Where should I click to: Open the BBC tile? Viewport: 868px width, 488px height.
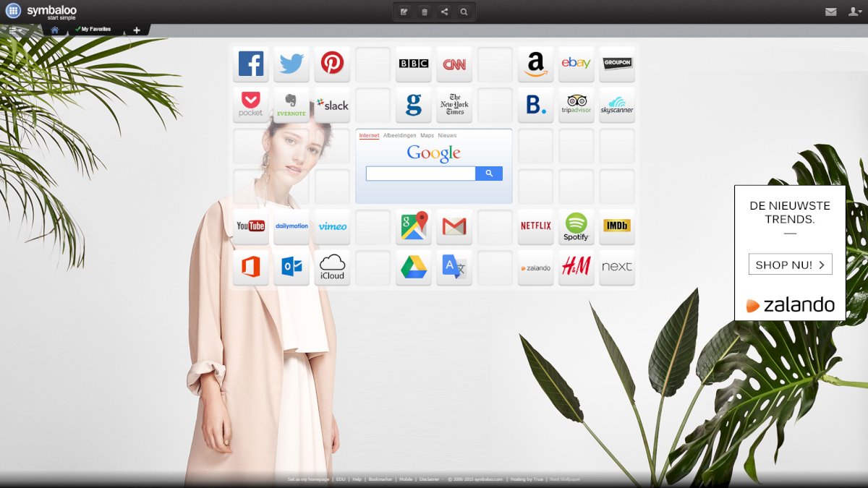(x=414, y=64)
